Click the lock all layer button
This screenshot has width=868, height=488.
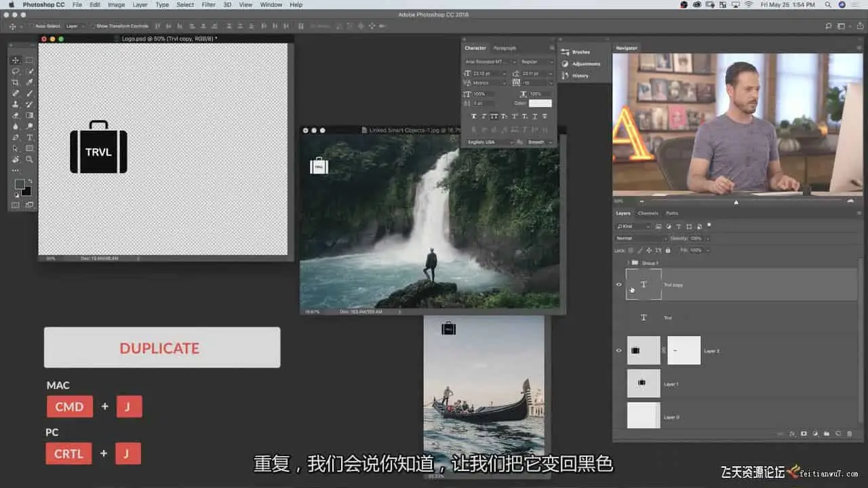(x=668, y=250)
